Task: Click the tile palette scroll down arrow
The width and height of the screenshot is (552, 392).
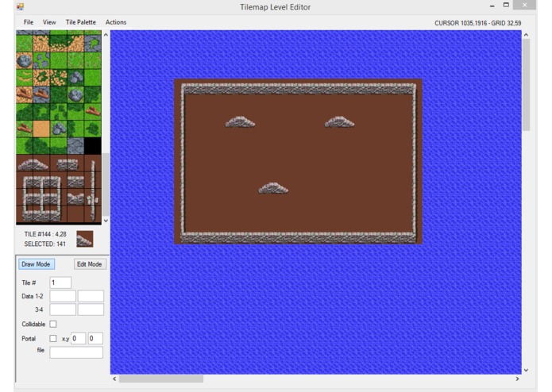Action: (106, 221)
